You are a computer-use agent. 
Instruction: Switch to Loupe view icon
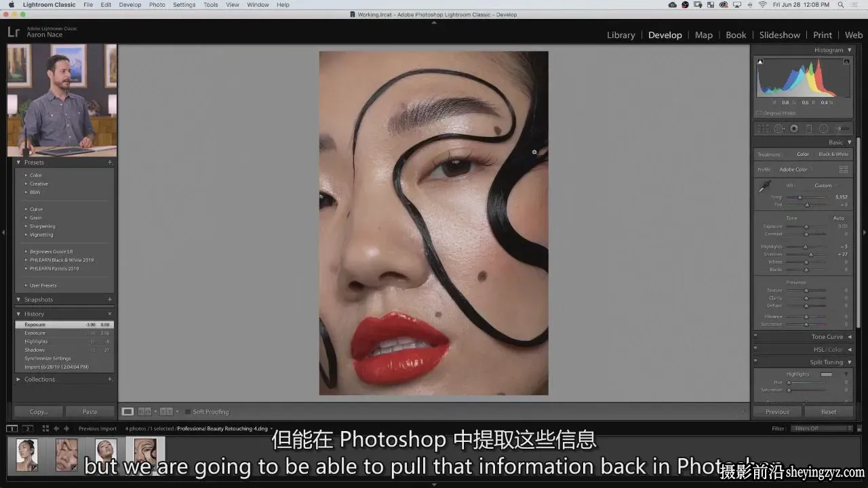tap(127, 411)
